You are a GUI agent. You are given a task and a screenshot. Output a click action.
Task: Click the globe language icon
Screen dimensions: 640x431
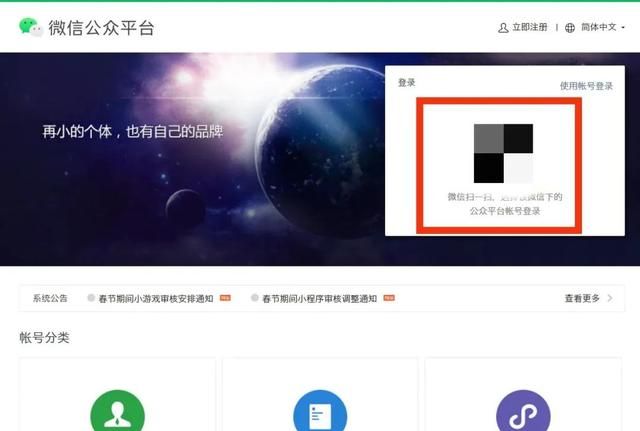tap(570, 28)
